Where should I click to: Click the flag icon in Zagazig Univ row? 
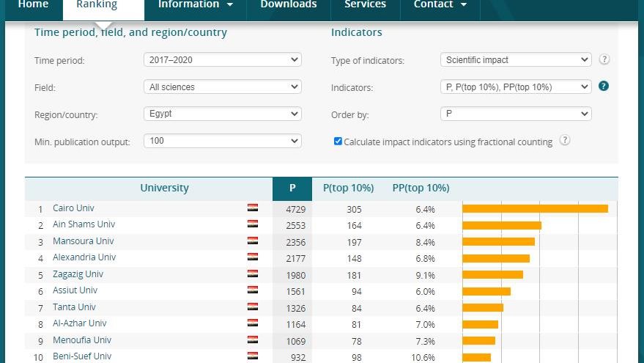coord(253,274)
